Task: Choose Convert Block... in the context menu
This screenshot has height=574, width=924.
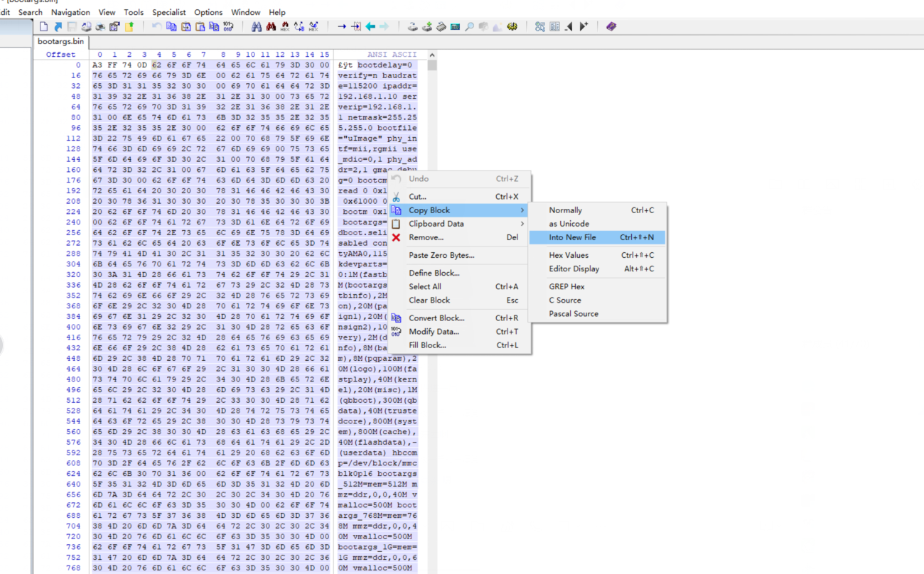Action: point(460,318)
